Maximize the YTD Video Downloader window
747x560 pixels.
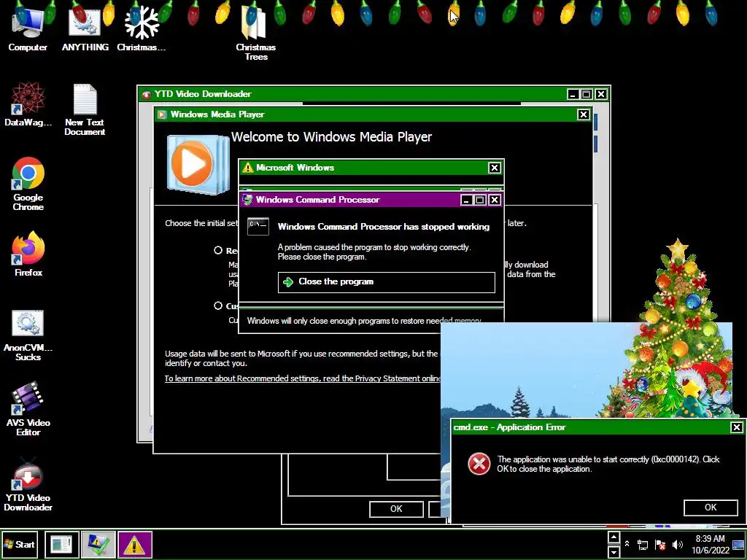click(x=587, y=94)
